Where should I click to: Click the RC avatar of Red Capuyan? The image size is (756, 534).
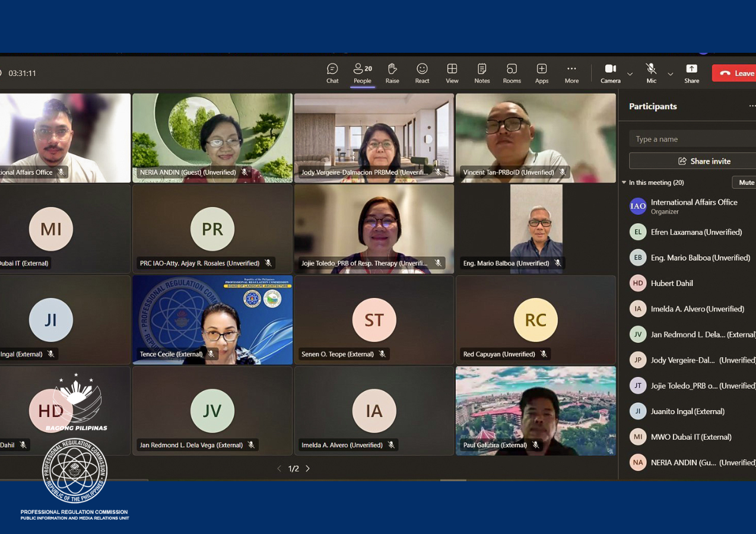click(x=536, y=320)
